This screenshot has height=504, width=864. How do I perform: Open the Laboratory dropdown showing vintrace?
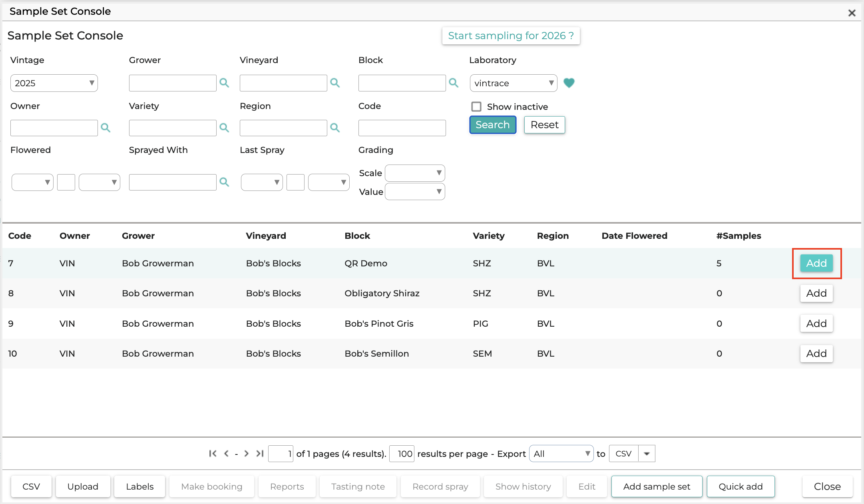point(514,83)
